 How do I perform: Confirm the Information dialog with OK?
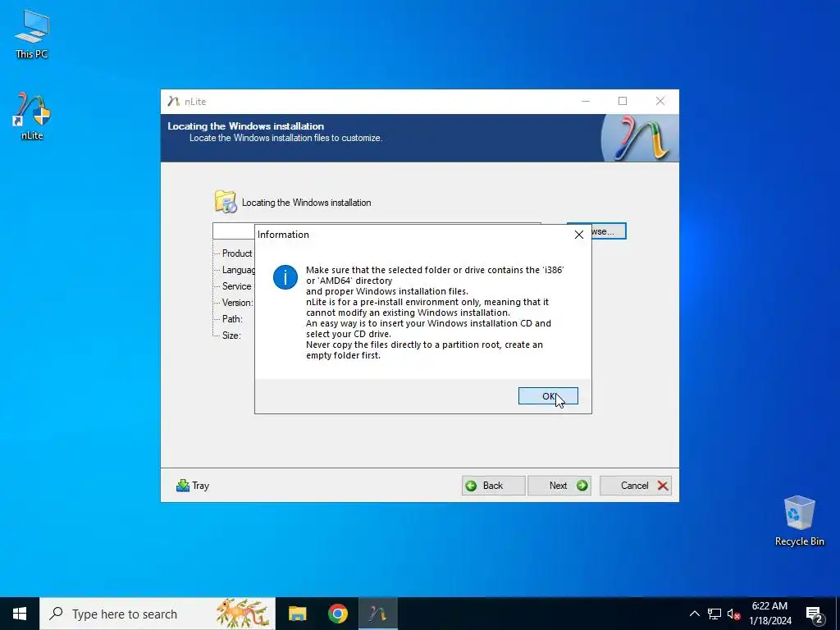(547, 396)
